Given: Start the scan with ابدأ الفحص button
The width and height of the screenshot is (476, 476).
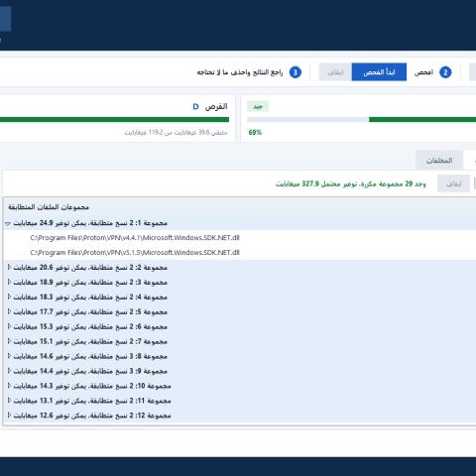Looking at the screenshot, I should [x=379, y=72].
